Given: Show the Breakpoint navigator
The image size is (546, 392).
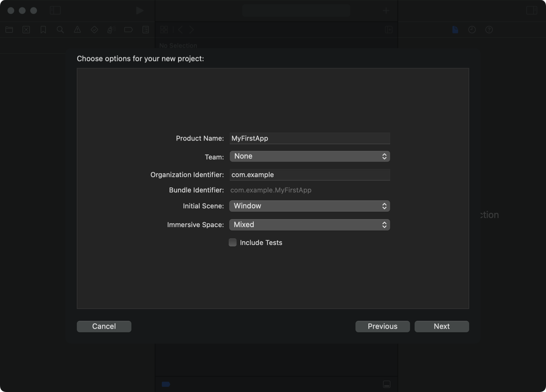Looking at the screenshot, I should 129,30.
